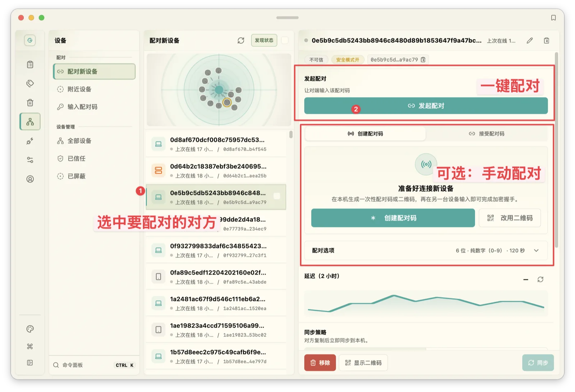Click the app logo icon at sidebar top

pos(30,40)
